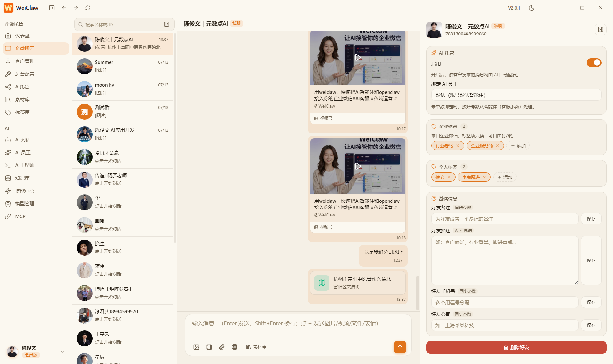The image size is (613, 364).
Task: Open 客户管理 in the sidebar
Action: click(36, 61)
